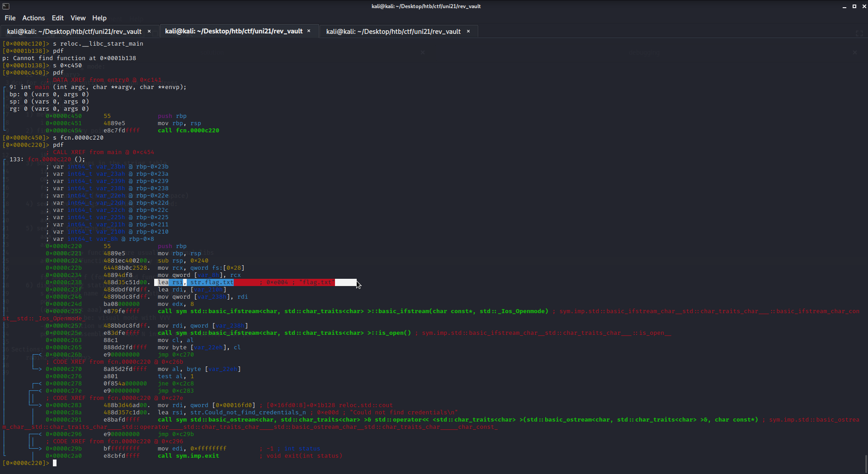868x474 pixels.
Task: Maximize the terminal window
Action: click(854, 6)
